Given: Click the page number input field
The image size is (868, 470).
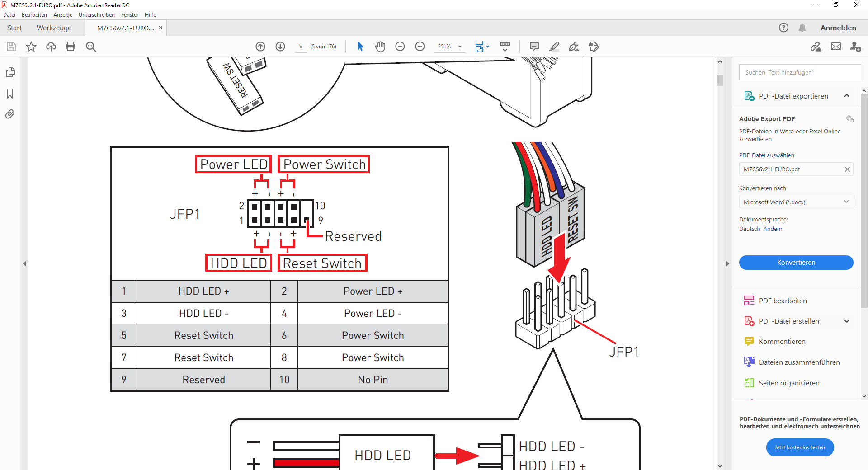Looking at the screenshot, I should pos(301,47).
